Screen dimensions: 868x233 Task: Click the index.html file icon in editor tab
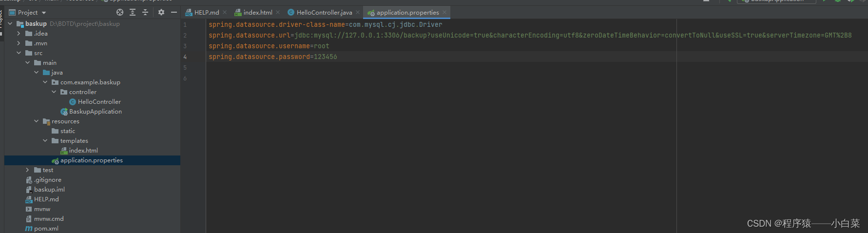238,13
